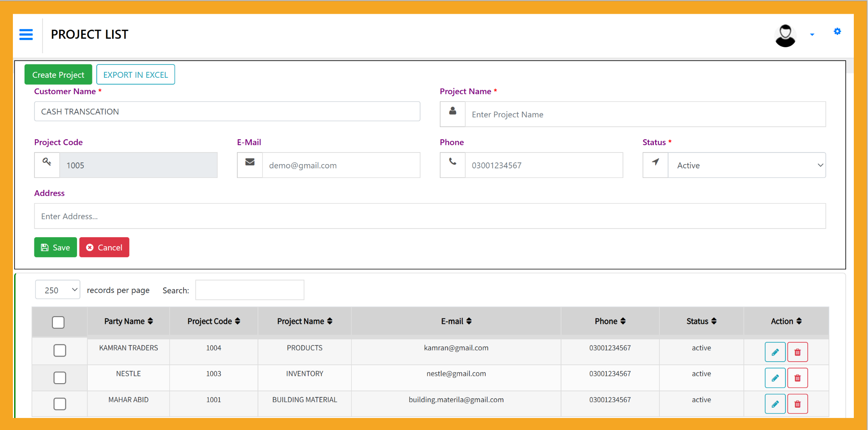Click the user profile avatar
This screenshot has width=868, height=430.
(785, 35)
